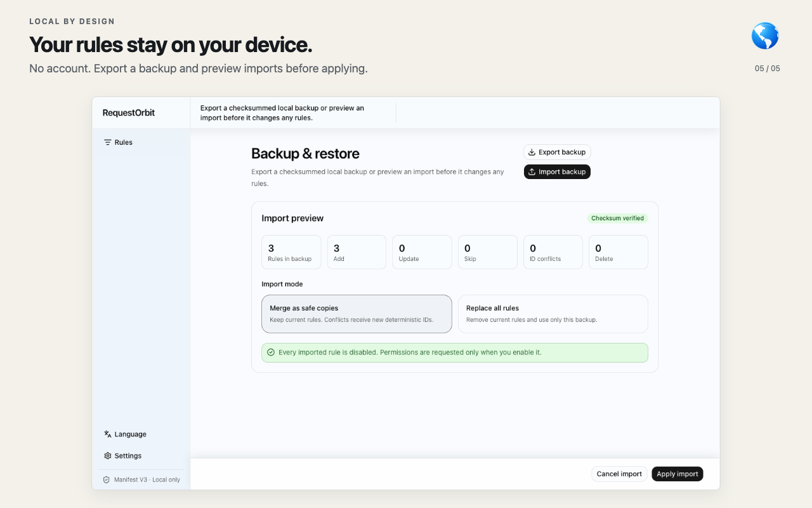The width and height of the screenshot is (812, 508).
Task: Apply the import
Action: click(x=678, y=474)
